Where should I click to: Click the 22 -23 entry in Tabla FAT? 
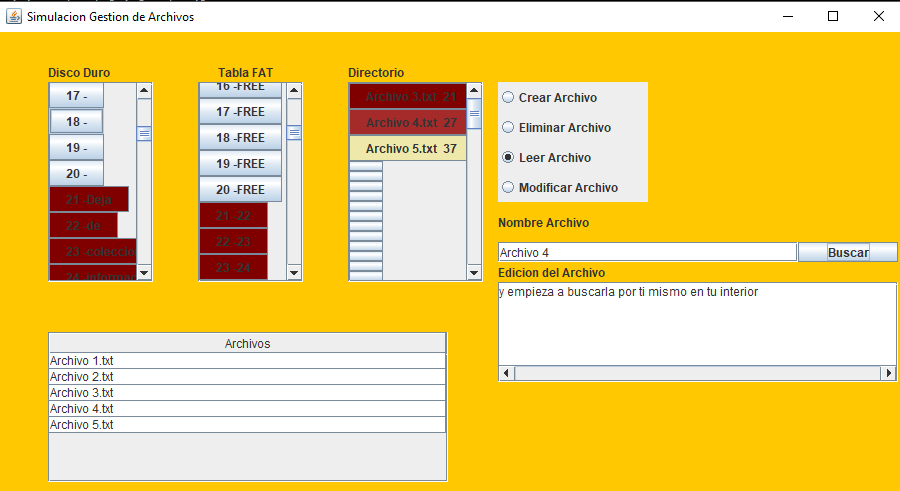coord(233,241)
